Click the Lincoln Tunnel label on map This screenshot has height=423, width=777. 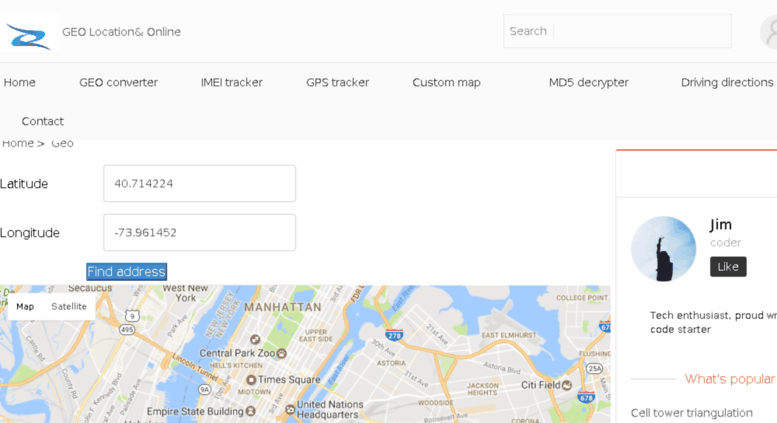[196, 367]
